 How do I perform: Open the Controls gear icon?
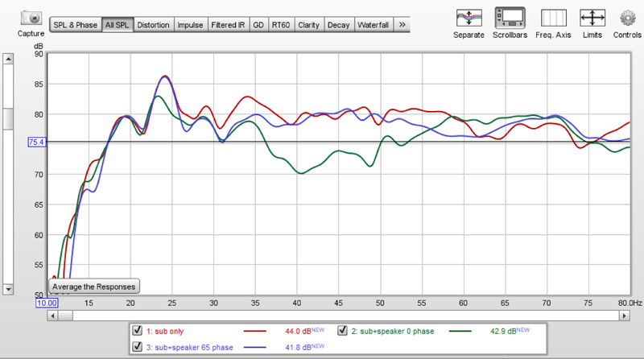point(627,17)
